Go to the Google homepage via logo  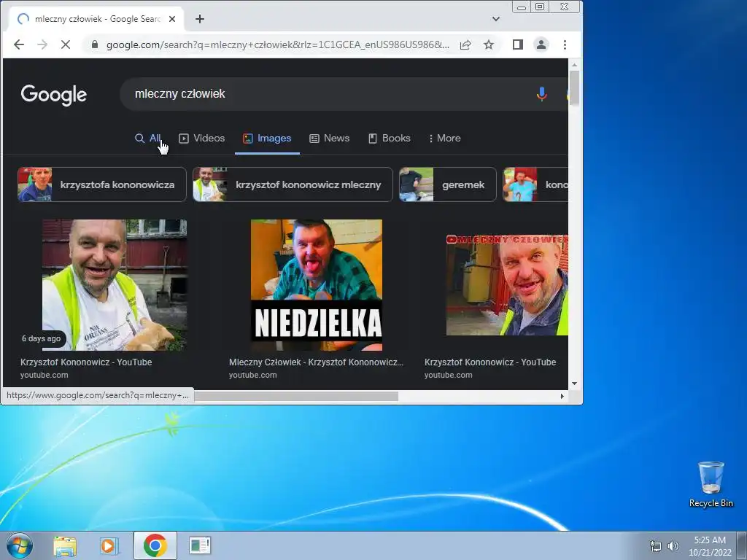pos(54,95)
